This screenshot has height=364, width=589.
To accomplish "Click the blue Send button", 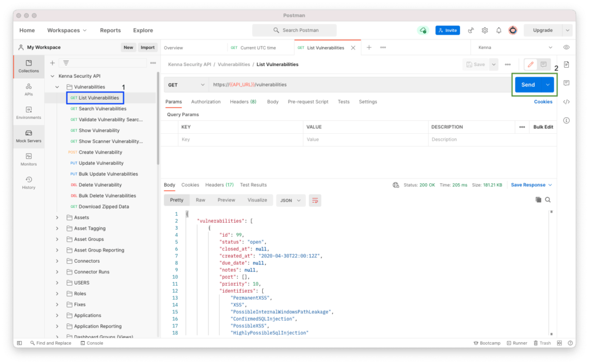I will [528, 85].
